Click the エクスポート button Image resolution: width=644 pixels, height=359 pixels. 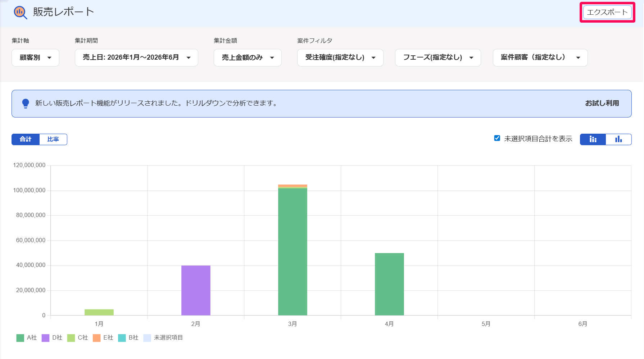click(x=607, y=12)
